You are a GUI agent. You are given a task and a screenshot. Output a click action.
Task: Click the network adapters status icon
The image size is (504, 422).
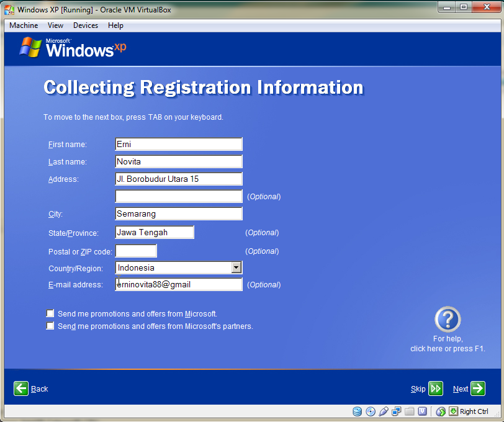pos(397,411)
